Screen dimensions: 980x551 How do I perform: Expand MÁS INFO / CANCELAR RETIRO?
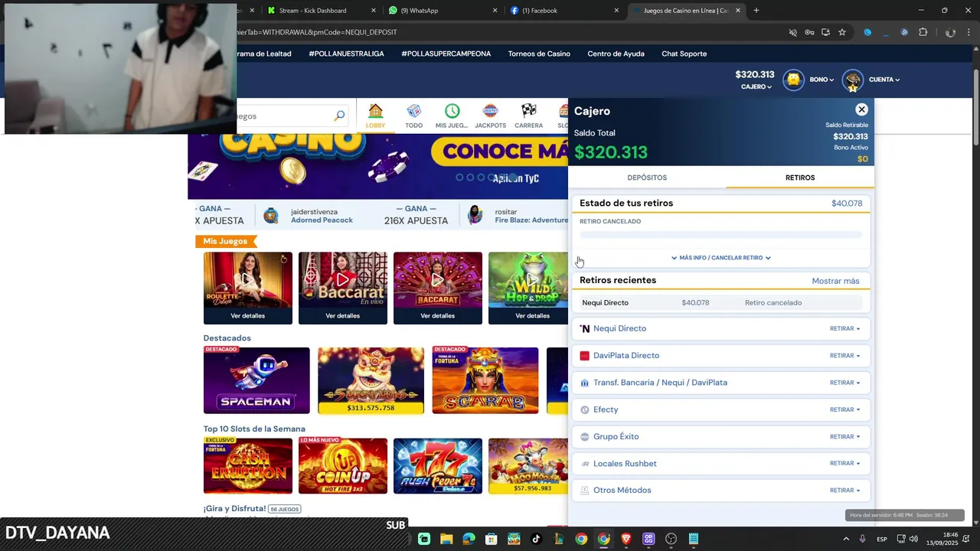[720, 258]
